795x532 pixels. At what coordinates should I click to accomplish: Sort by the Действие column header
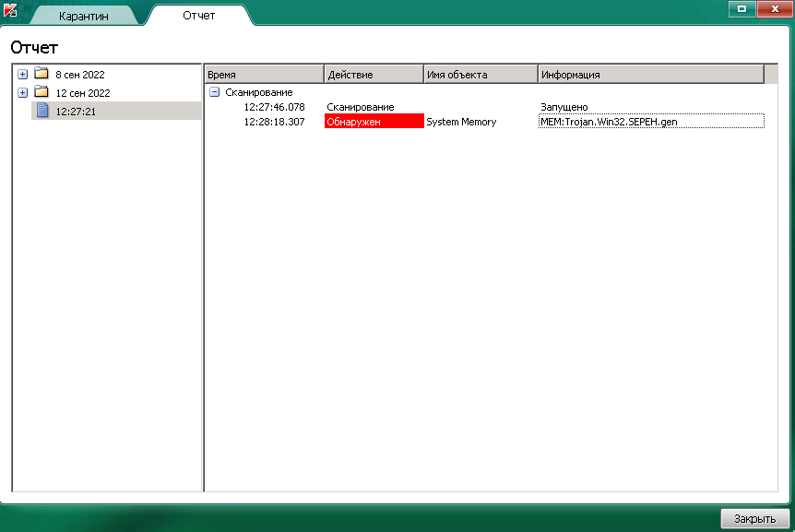pyautogui.click(x=374, y=75)
